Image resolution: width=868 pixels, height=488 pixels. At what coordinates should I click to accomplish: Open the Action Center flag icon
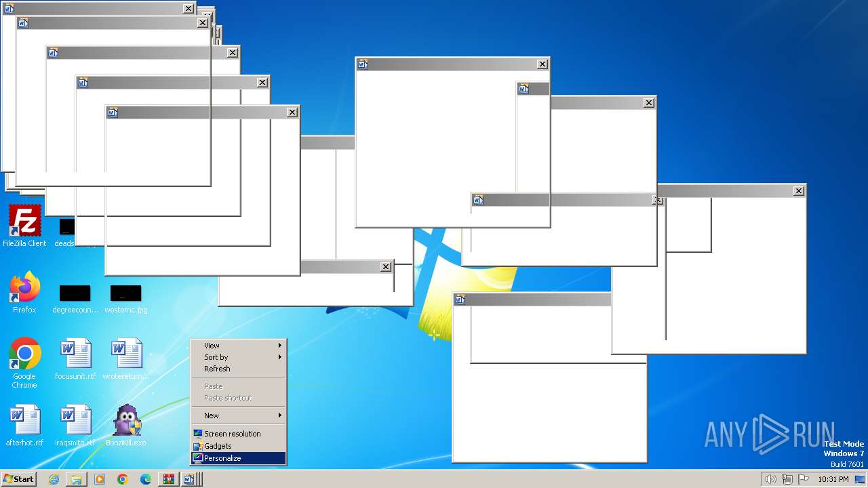802,479
